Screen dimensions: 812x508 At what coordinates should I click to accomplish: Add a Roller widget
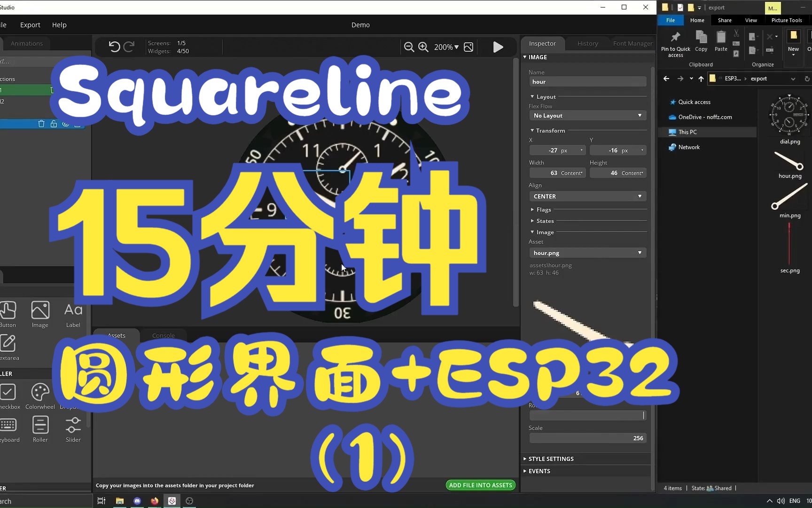click(40, 429)
